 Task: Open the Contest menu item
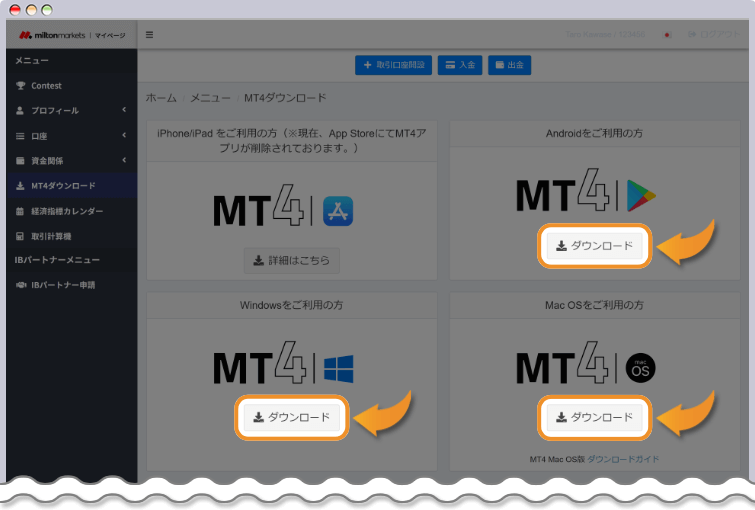72,86
